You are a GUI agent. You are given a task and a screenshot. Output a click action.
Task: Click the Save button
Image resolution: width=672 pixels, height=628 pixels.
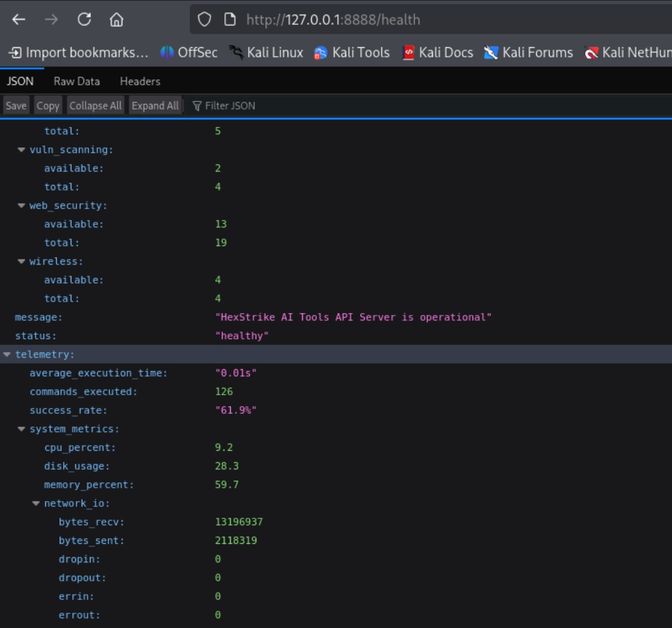(x=16, y=106)
